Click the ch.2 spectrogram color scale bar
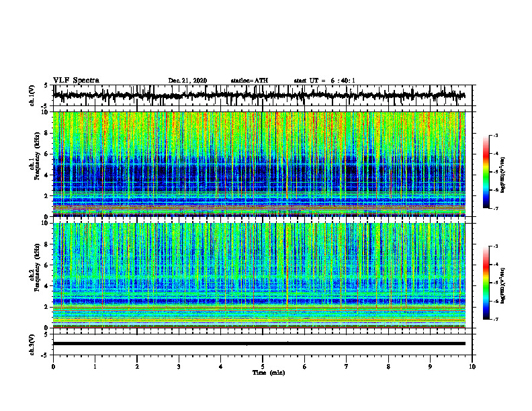This screenshot has width=532, height=411. click(x=486, y=283)
